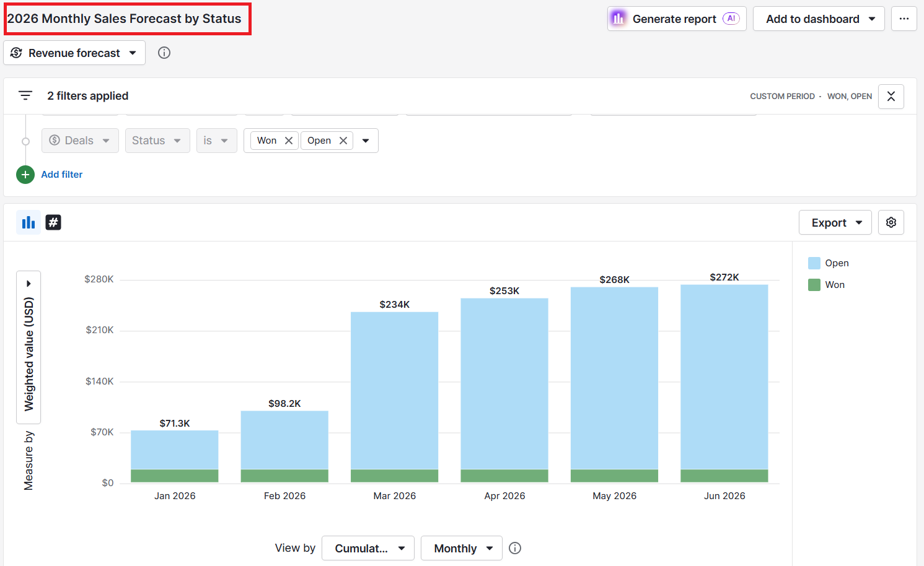This screenshot has height=566, width=924.
Task: Open the Cumulative view by dropdown
Action: [368, 548]
